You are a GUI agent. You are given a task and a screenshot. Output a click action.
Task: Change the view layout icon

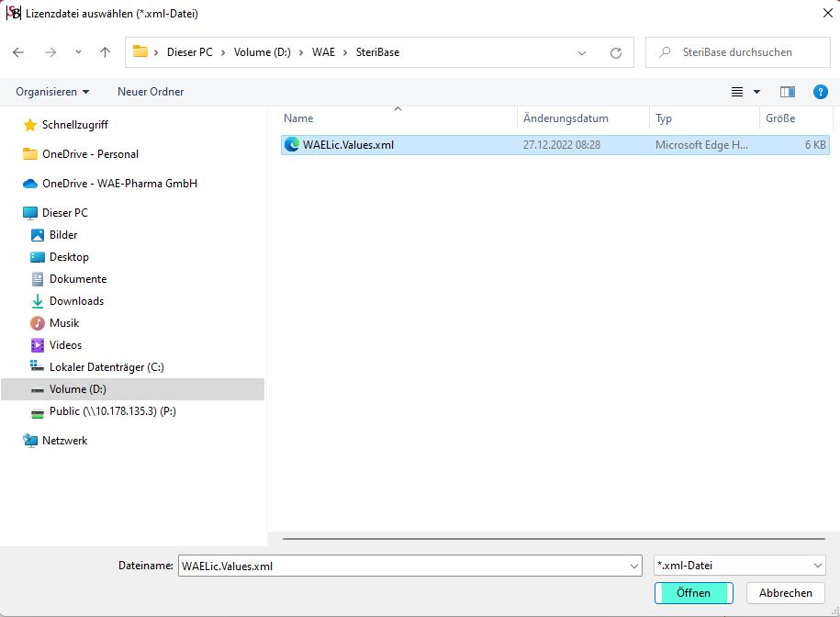click(x=737, y=92)
